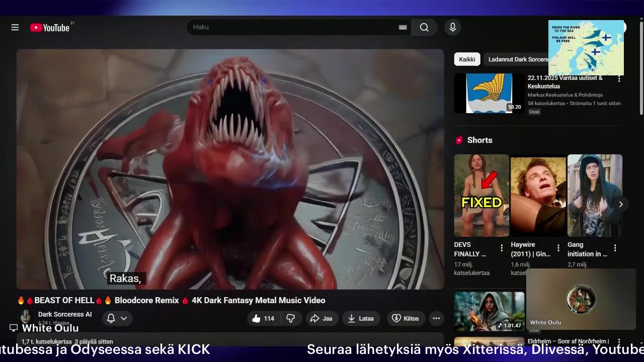Start voice search with microphone icon
Image resolution: width=644 pixels, height=362 pixels.
click(x=452, y=27)
